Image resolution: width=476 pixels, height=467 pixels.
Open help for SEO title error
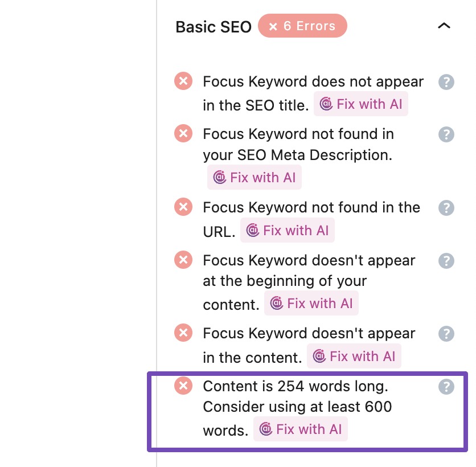(x=446, y=82)
